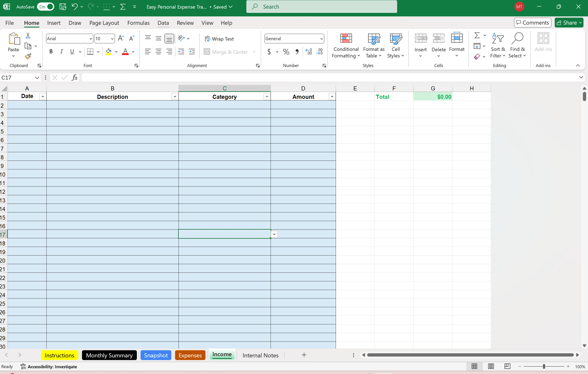Toggle Underline formatting

pos(72,52)
